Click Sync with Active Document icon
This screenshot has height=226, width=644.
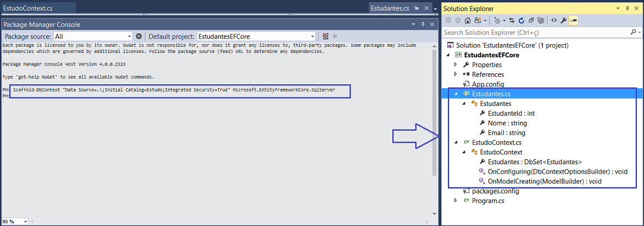coord(512,20)
